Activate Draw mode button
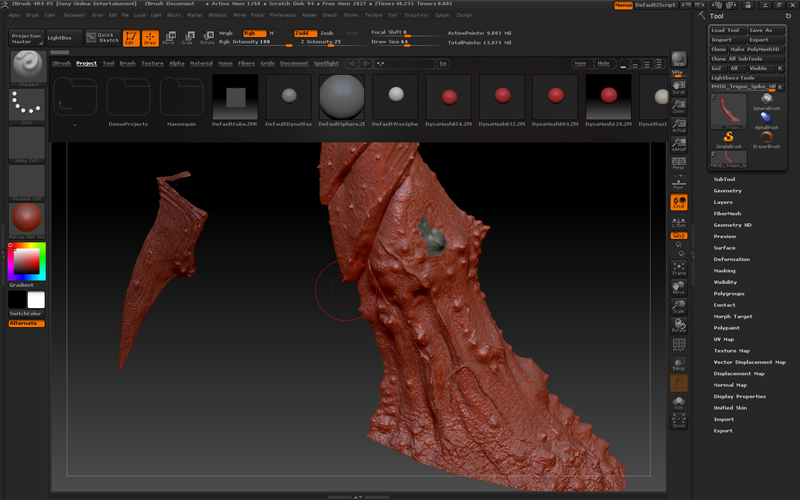This screenshot has width=800, height=500. [x=150, y=38]
